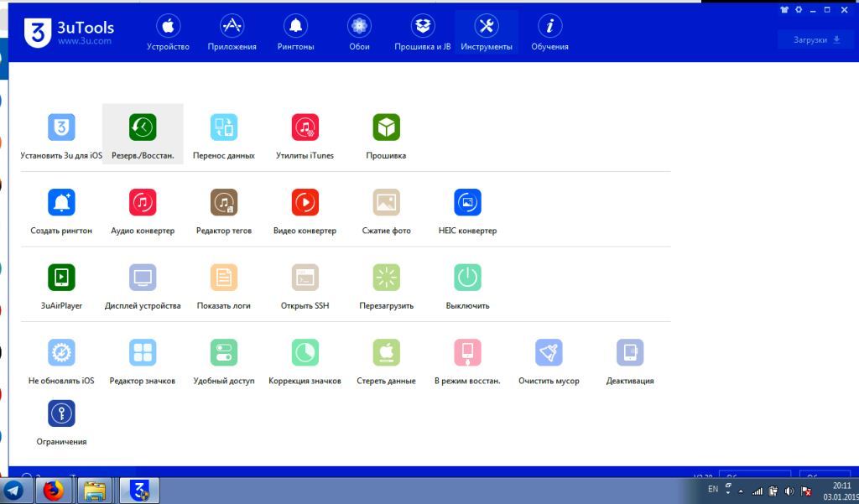The width and height of the screenshot is (859, 504).
Task: Click В режим восстан. tool
Action: click(467, 362)
